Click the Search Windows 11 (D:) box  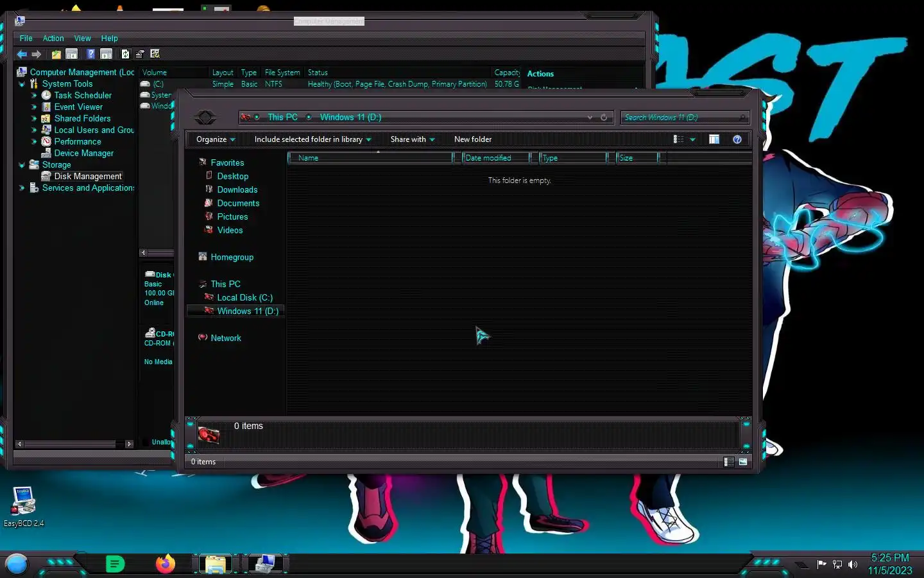pos(684,118)
